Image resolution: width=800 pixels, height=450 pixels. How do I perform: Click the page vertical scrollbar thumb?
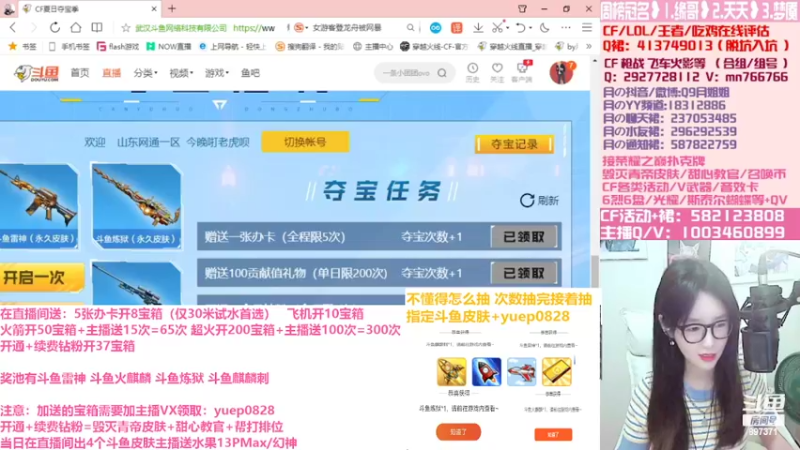(594, 271)
